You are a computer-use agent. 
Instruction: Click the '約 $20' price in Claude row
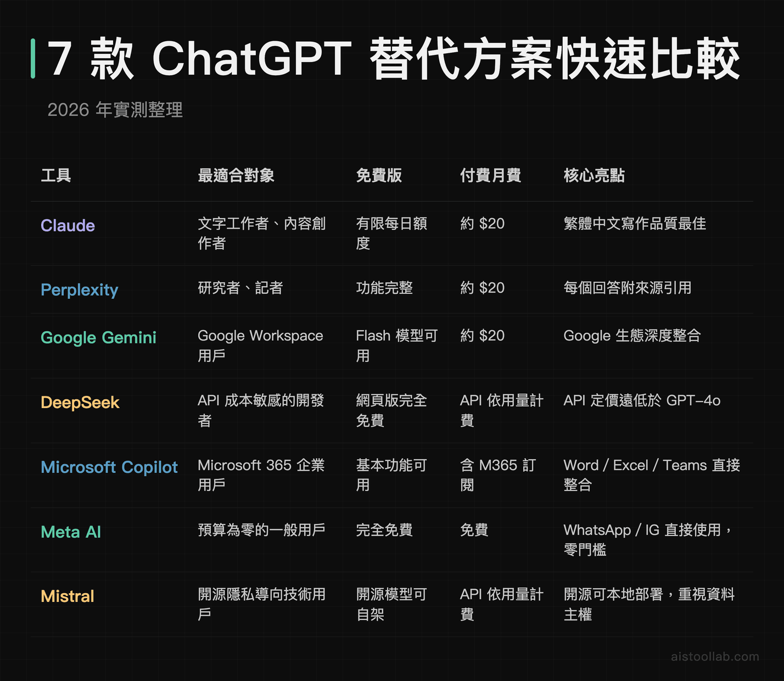click(x=482, y=224)
